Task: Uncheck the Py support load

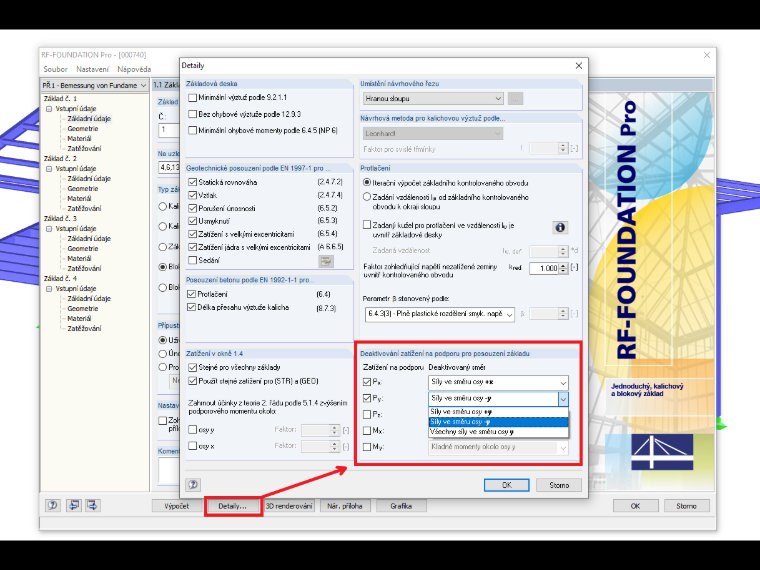Action: pyautogui.click(x=367, y=398)
